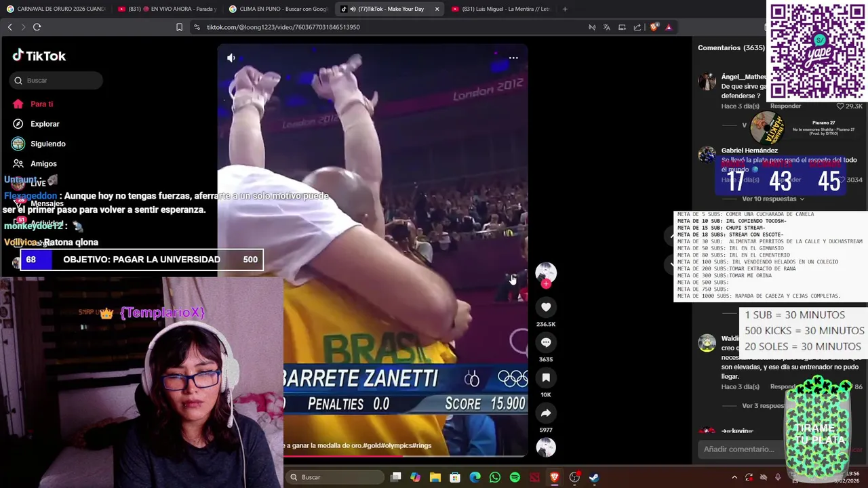Open Spotify from taskbar
This screenshot has height=488, width=868.
[515, 477]
